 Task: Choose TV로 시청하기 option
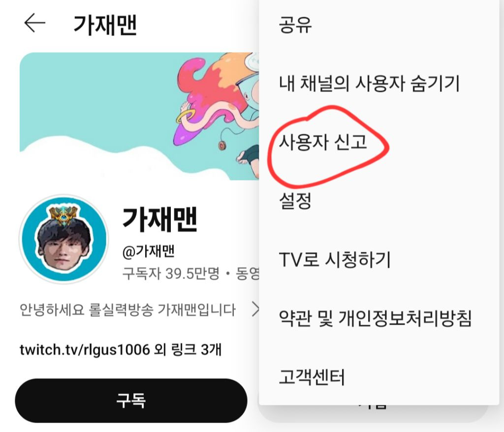(x=335, y=259)
